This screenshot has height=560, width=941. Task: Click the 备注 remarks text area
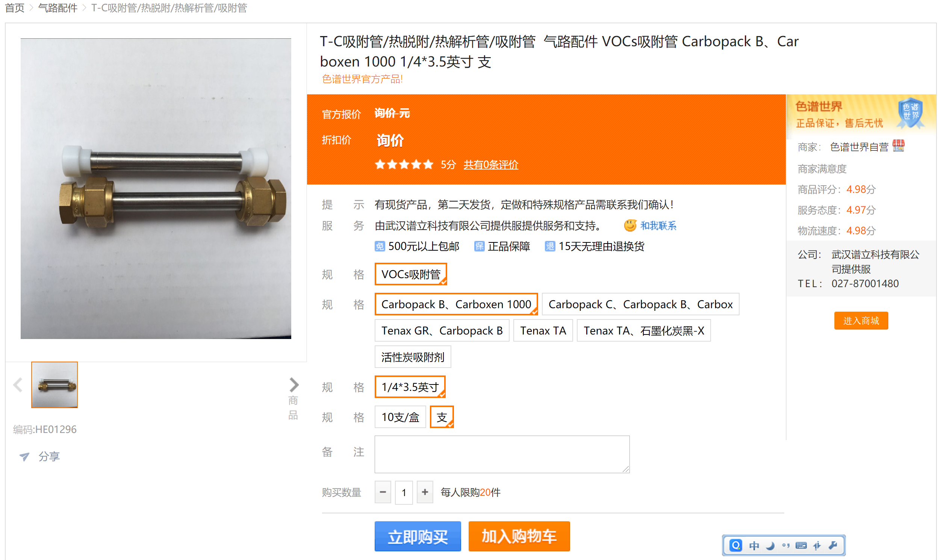click(x=502, y=454)
